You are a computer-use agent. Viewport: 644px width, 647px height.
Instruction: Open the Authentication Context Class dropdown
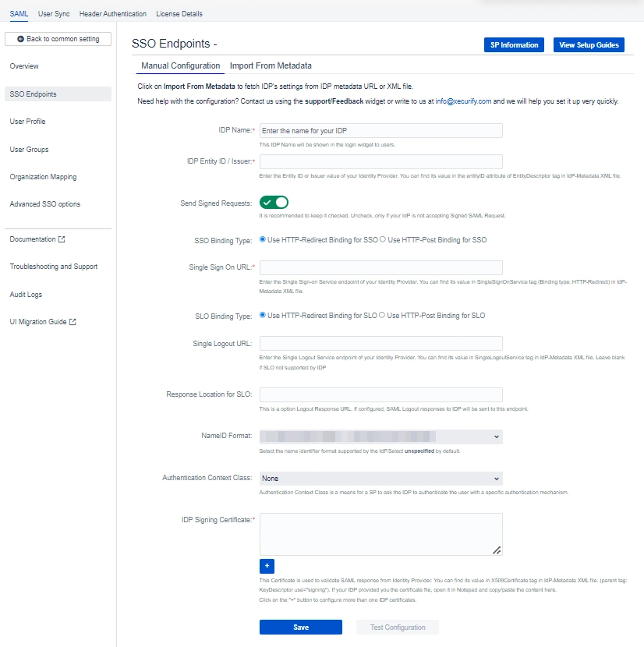pos(380,479)
